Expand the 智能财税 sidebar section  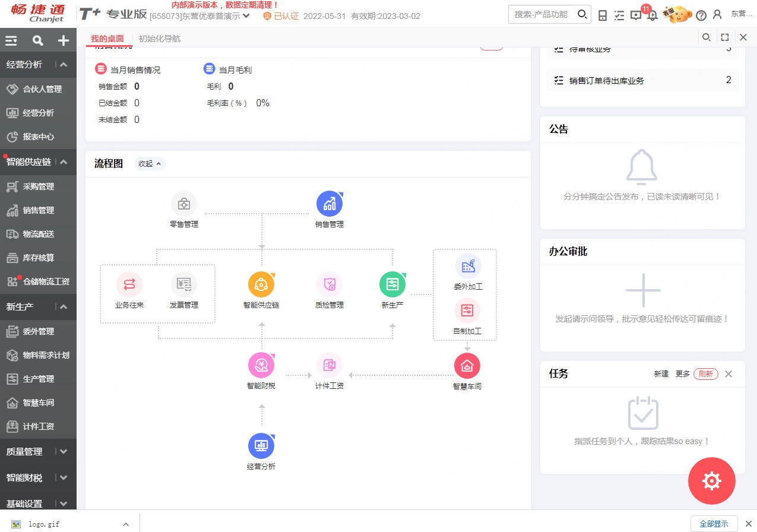pyautogui.click(x=64, y=478)
